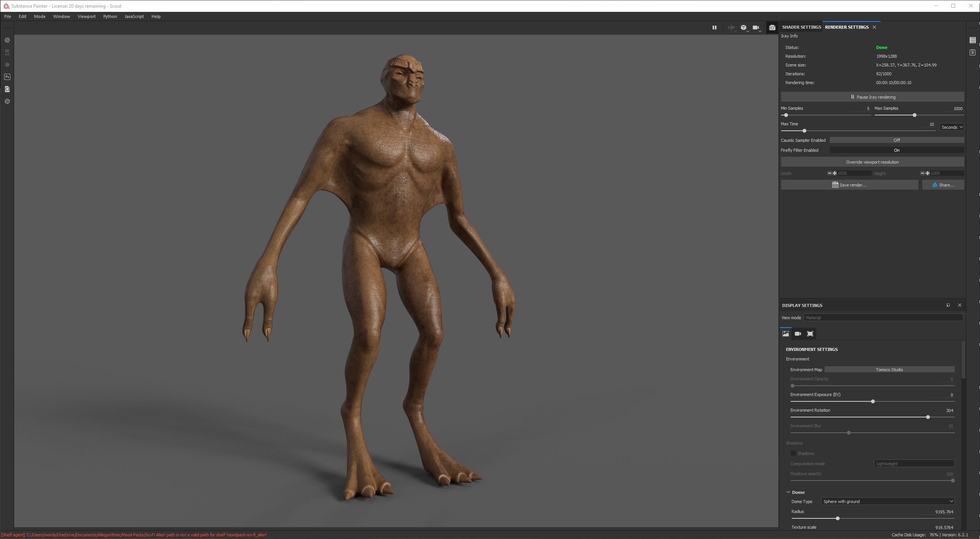980x539 pixels.
Task: Open the Computation mode Lightweight dropdown
Action: pyautogui.click(x=914, y=464)
